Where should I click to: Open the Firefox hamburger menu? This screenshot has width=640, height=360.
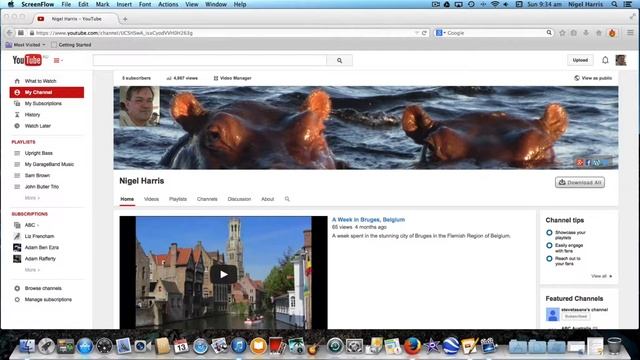pyautogui.click(x=631, y=33)
